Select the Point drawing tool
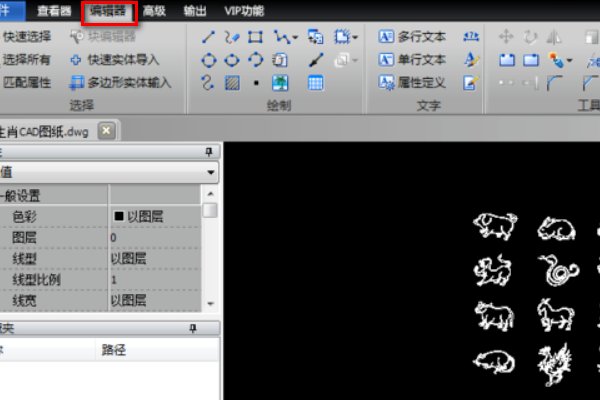 pyautogui.click(x=256, y=83)
